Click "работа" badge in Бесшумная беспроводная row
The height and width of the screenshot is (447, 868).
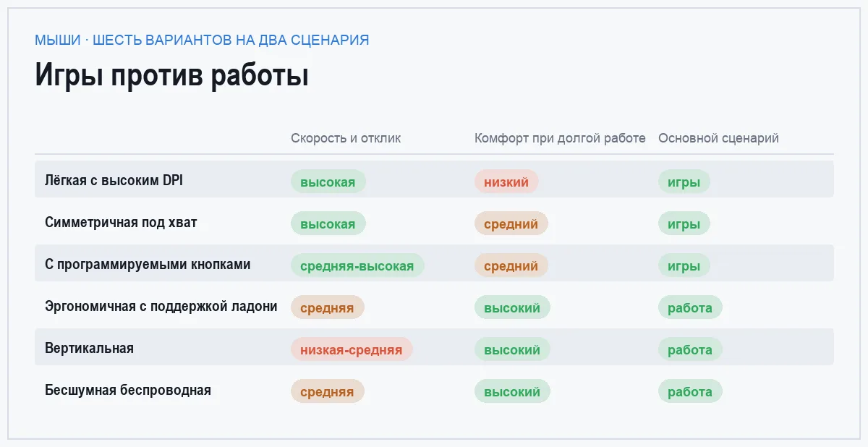(690, 391)
